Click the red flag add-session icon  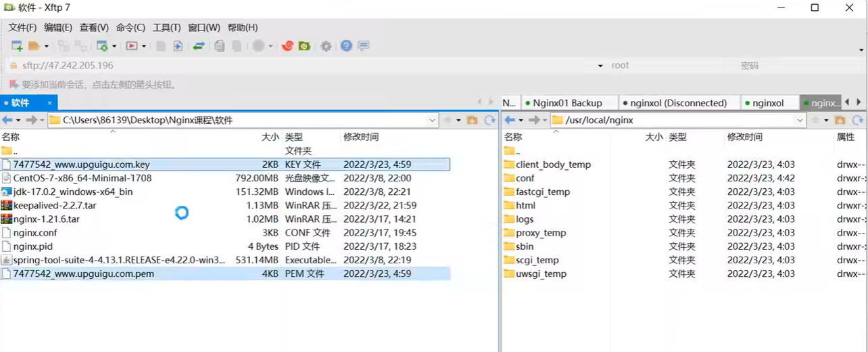tap(14, 85)
